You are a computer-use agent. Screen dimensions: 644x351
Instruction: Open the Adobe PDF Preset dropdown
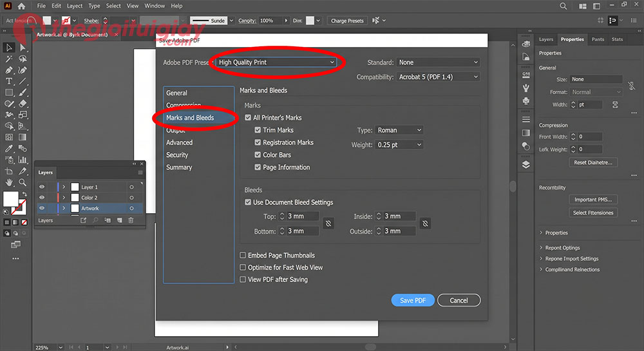(276, 62)
